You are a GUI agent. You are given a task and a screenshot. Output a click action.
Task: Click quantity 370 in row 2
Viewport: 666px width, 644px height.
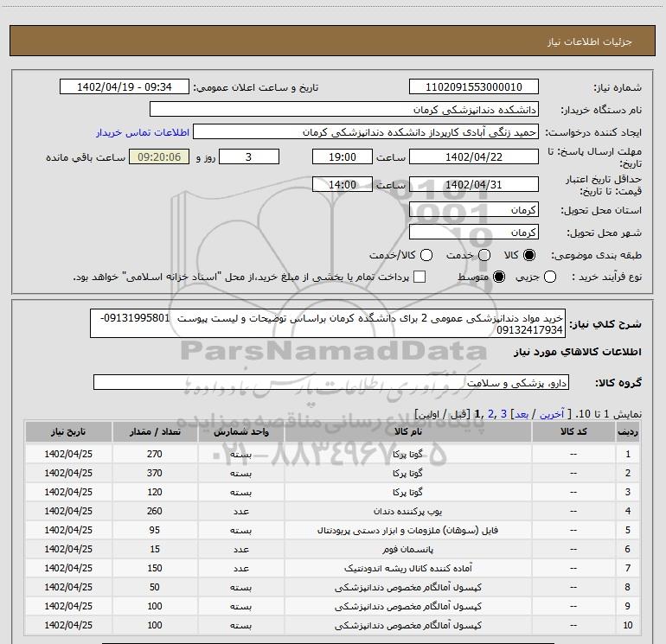click(x=155, y=473)
